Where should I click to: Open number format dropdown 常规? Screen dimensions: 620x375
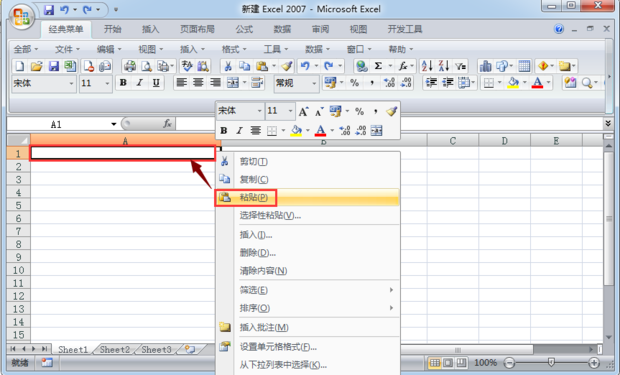314,83
